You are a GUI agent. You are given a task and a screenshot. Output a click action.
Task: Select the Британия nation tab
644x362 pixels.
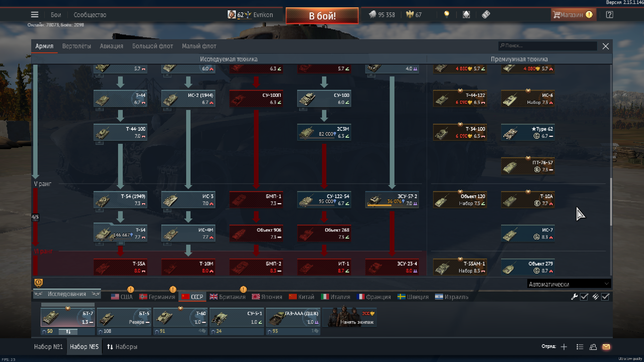(228, 297)
